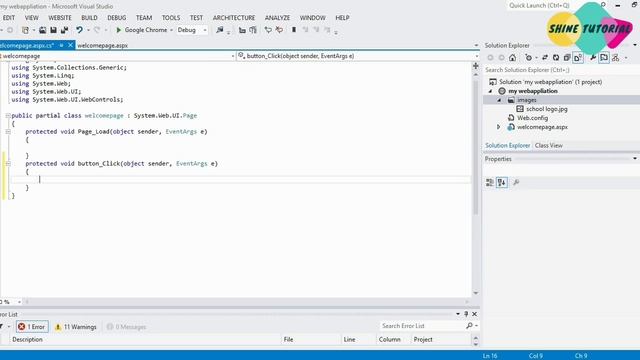Open the TOOLS menu

[x=171, y=18]
